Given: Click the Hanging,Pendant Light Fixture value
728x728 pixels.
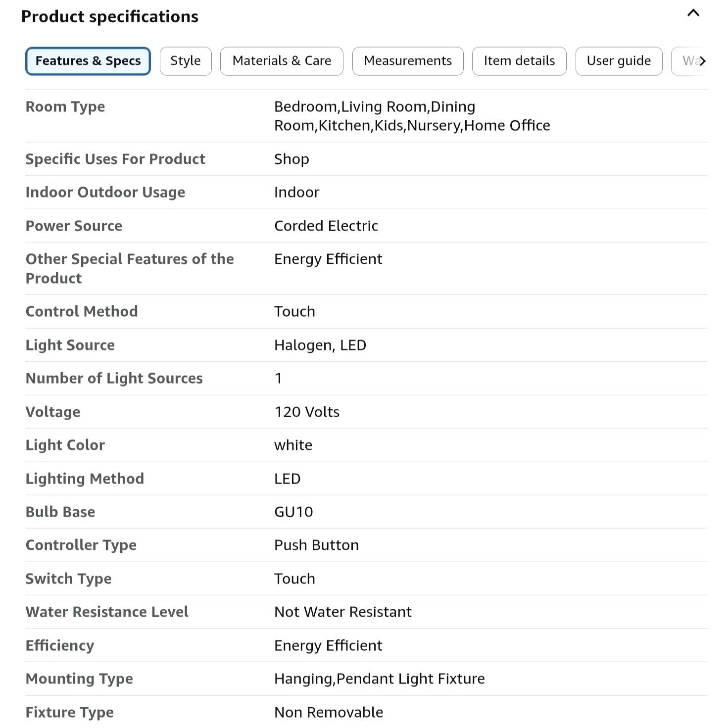Looking at the screenshot, I should (379, 679).
